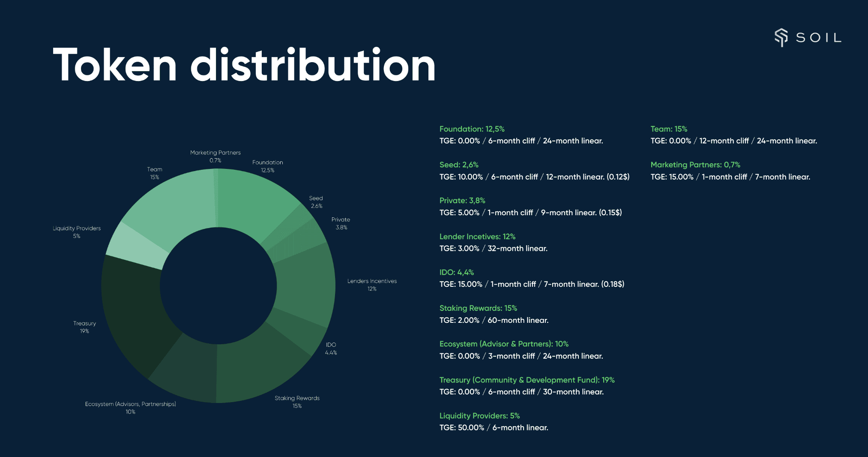The width and height of the screenshot is (868, 457).
Task: Click the "Token distribution" title
Action: pos(244,65)
